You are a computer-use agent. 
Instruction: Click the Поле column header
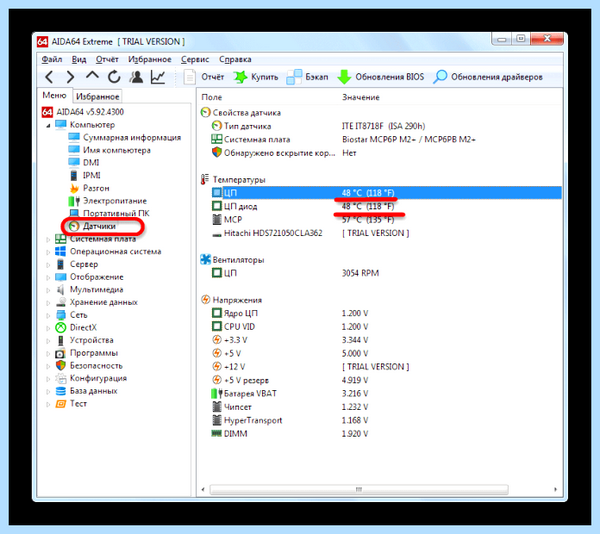212,97
